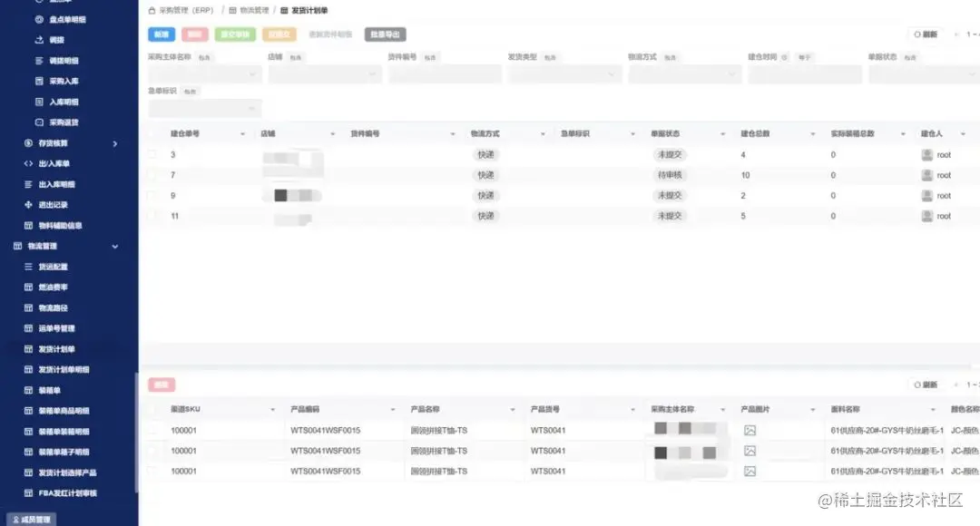
Task: Click the red delete button above lower table
Action: tap(162, 385)
